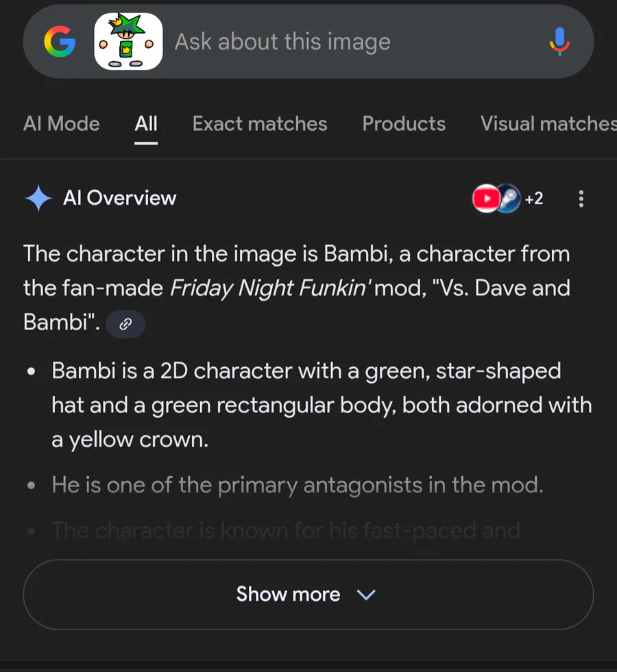Click the chevron beside Show more

click(x=367, y=595)
